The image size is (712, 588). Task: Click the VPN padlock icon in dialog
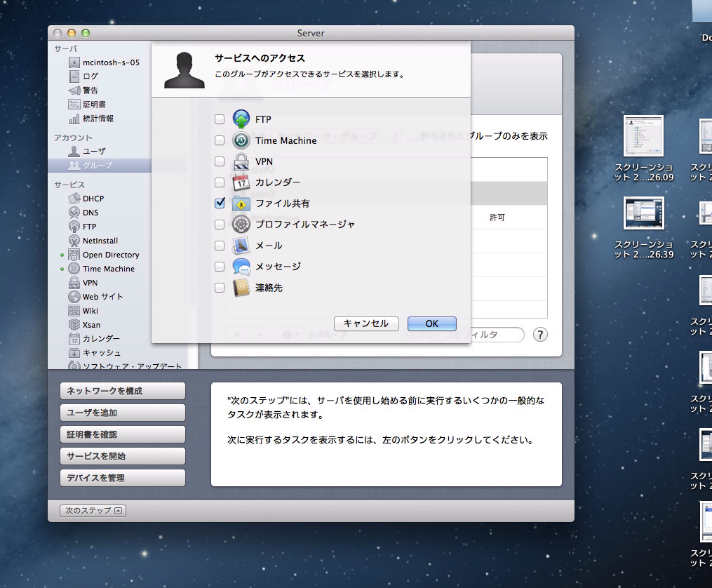[x=241, y=161]
